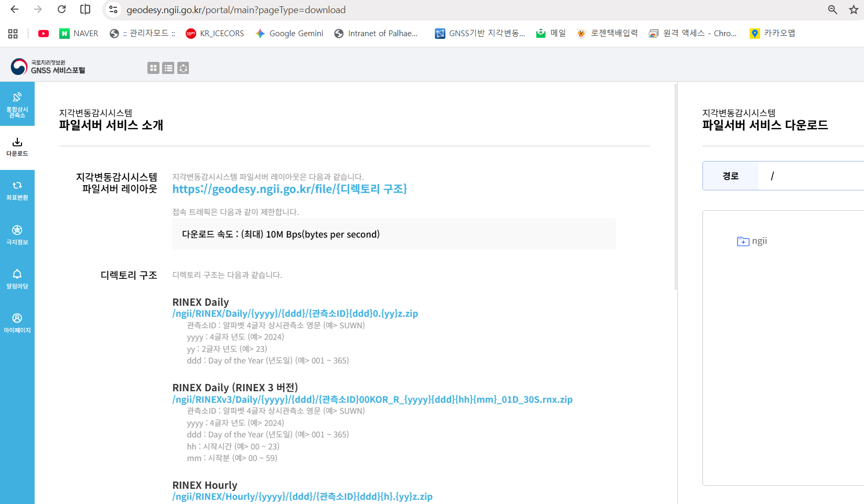Click the RINEX Daily directory path link
This screenshot has width=864, height=504.
coord(295,314)
